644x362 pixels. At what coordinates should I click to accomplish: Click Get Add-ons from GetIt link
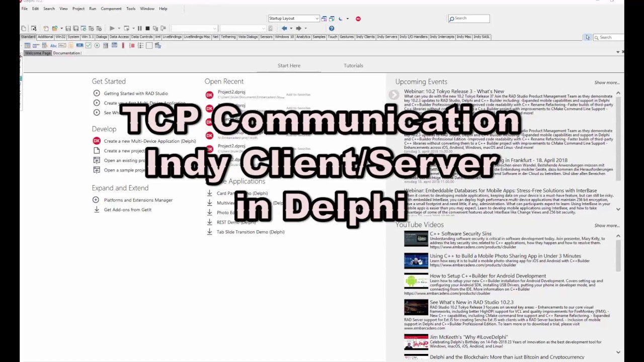tap(128, 210)
